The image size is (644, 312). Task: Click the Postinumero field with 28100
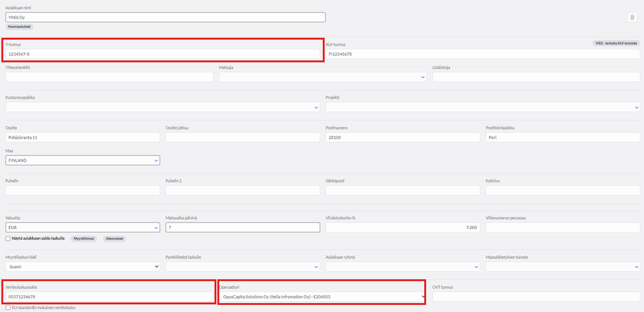click(x=403, y=137)
